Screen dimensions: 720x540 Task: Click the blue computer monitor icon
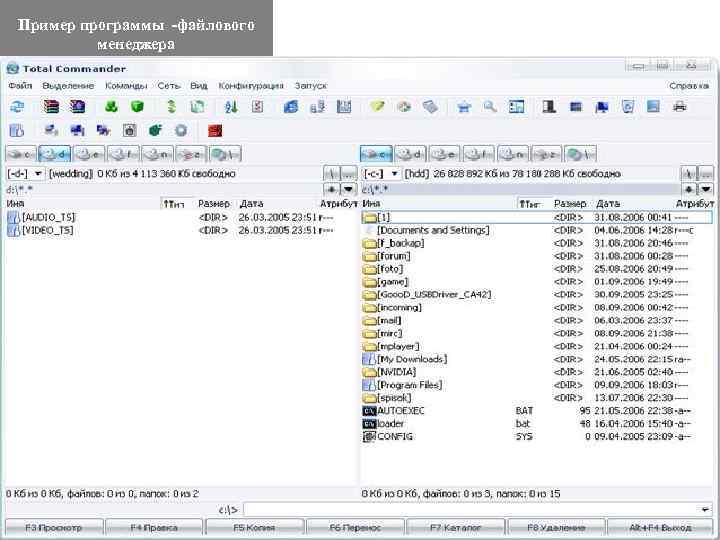coord(602,107)
